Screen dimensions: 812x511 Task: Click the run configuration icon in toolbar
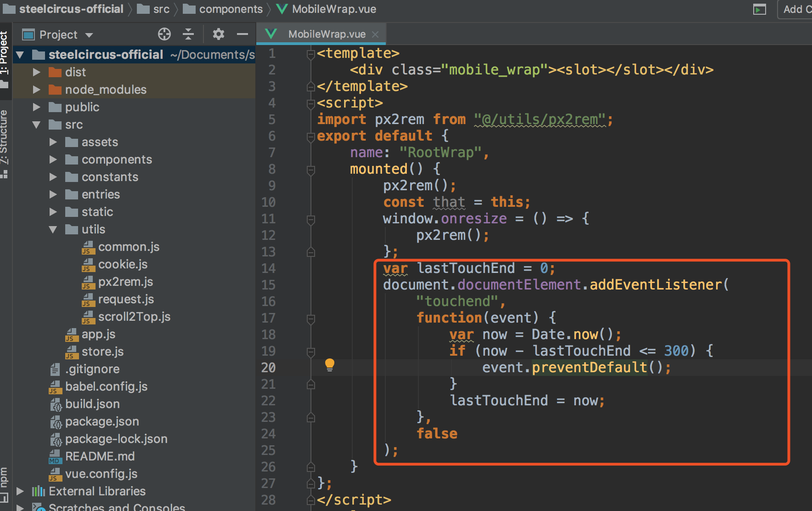tap(760, 9)
